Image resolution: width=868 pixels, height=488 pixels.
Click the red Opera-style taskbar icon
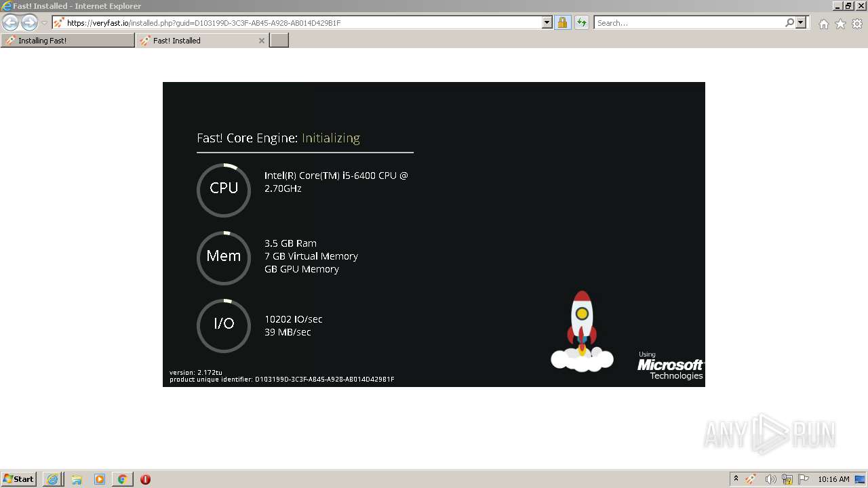pos(145,479)
